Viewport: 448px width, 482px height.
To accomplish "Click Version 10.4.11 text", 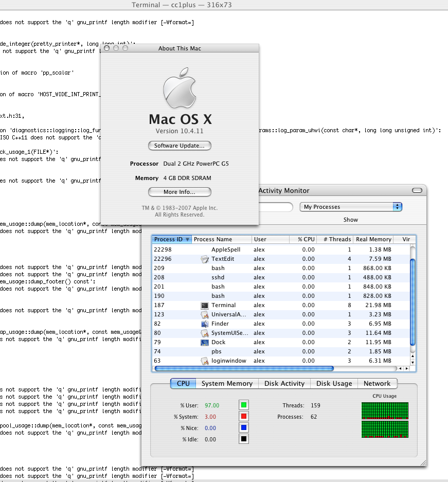I will point(180,131).
